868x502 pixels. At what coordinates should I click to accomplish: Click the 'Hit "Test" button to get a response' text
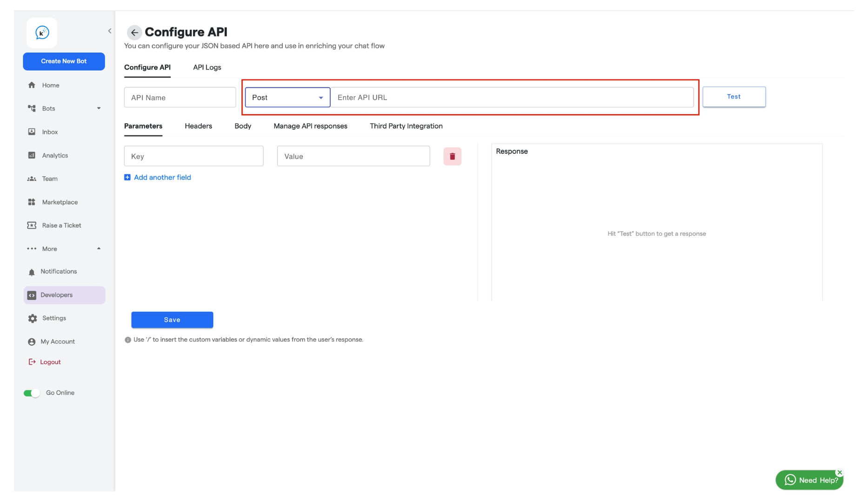click(x=656, y=234)
